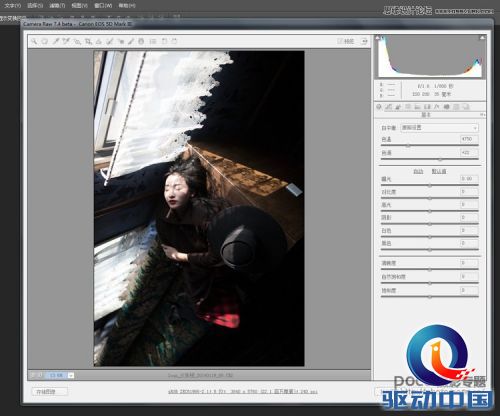The height and width of the screenshot is (416, 500).
Task: Click the 阴影 shadows slider
Action: coord(430,224)
